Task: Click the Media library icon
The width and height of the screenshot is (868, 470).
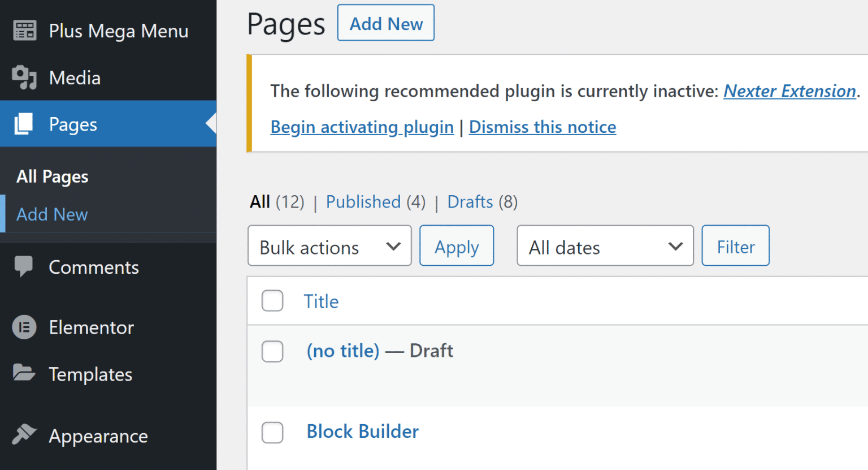Action: [x=24, y=77]
